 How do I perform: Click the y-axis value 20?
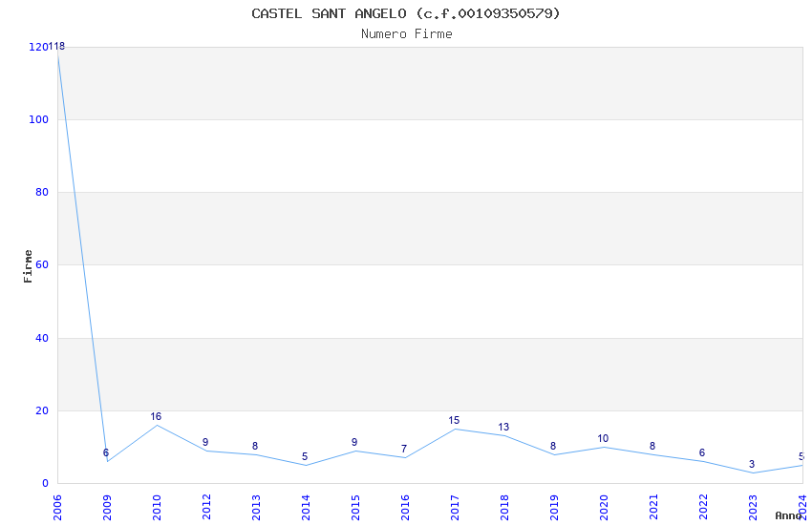[42, 410]
